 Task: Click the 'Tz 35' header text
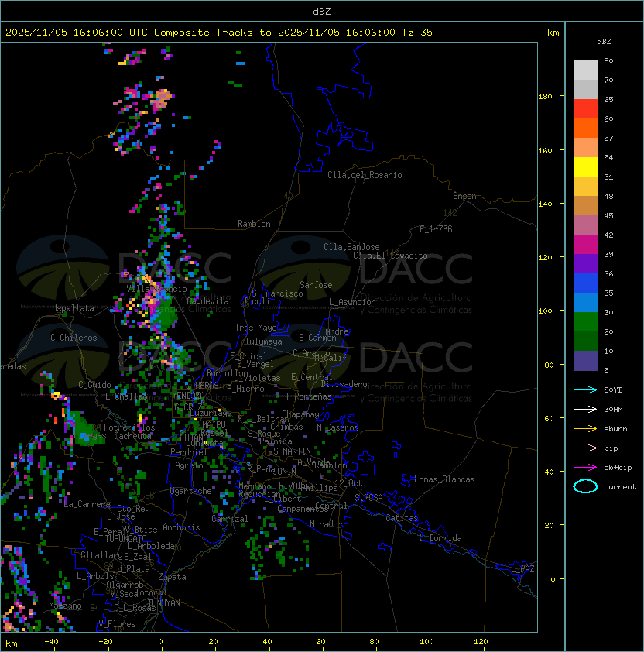tap(417, 33)
